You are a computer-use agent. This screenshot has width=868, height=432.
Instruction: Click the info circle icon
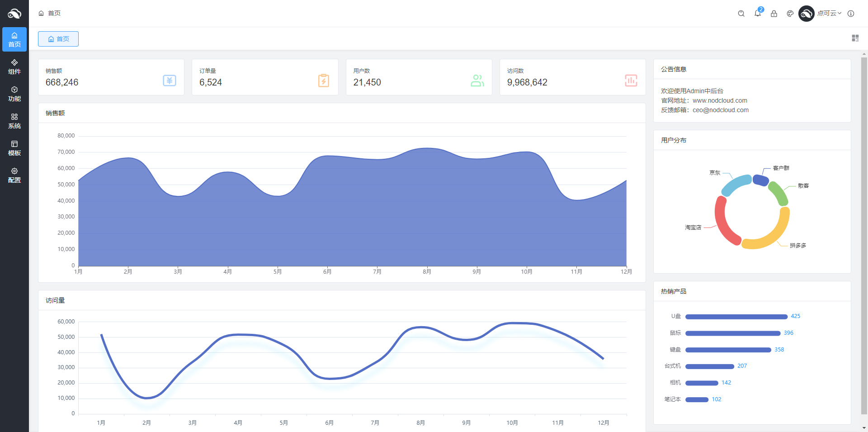(851, 14)
